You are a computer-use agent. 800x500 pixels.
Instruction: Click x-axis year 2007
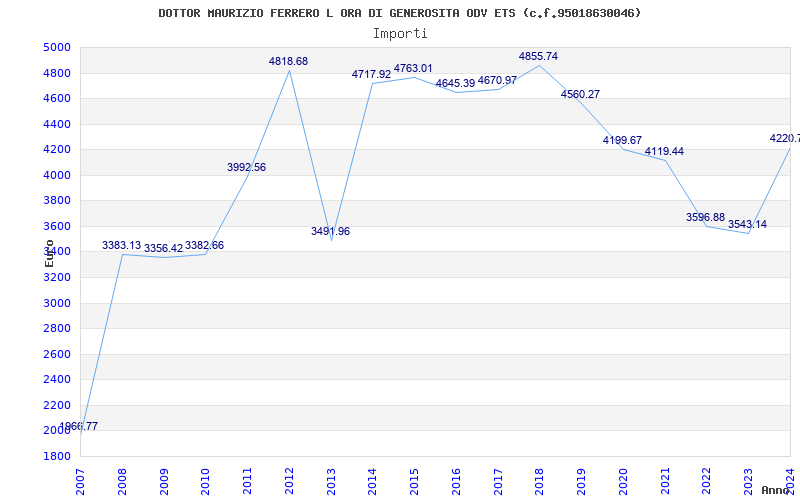pyautogui.click(x=81, y=482)
